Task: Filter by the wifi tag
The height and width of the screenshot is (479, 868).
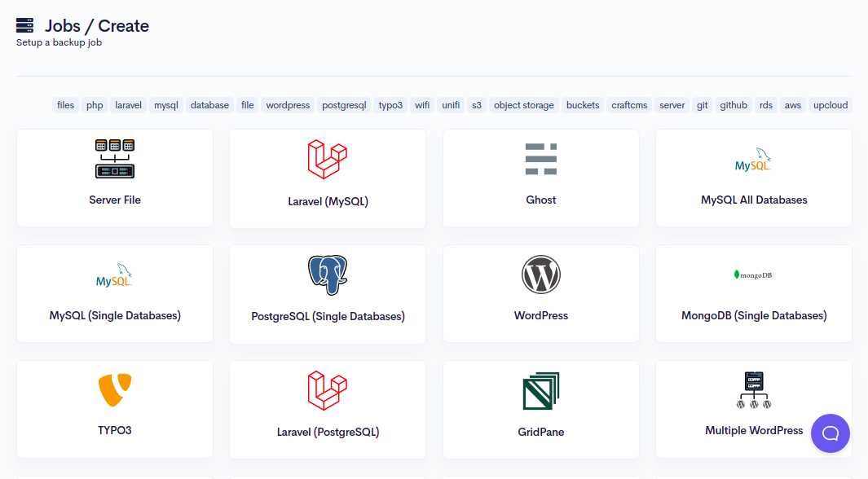Action: pyautogui.click(x=422, y=105)
